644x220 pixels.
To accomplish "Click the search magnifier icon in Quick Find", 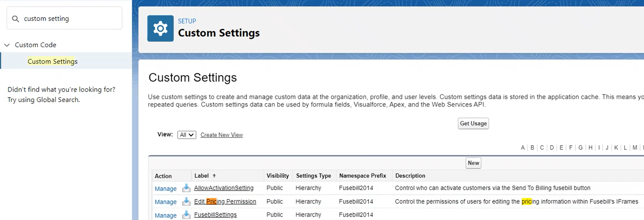I will tap(15, 19).
